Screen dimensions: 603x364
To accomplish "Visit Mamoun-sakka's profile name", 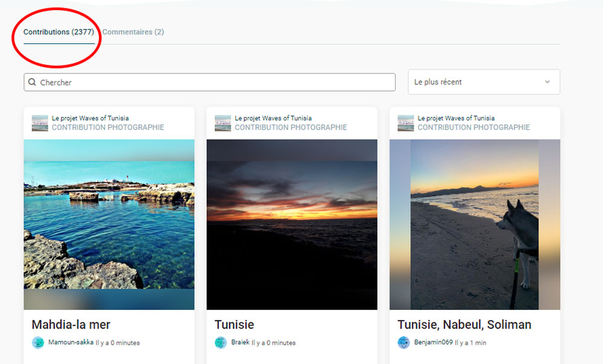I will pyautogui.click(x=71, y=342).
